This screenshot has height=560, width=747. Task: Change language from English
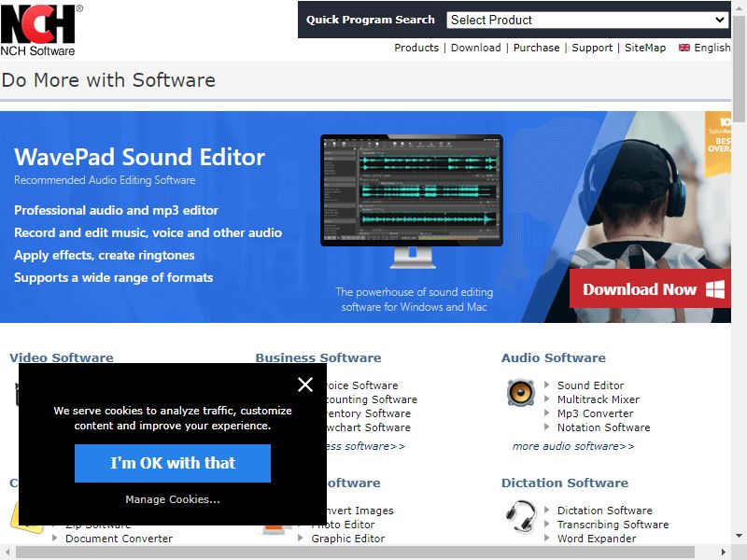(712, 48)
